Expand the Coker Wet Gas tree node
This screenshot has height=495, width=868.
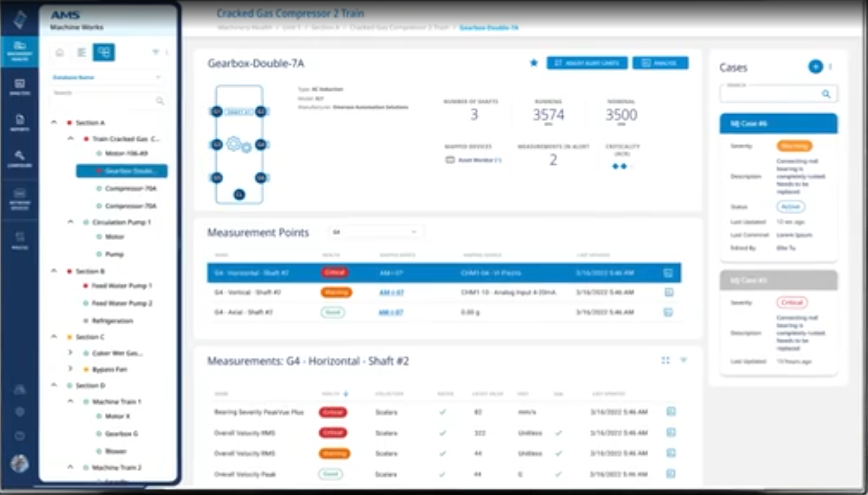click(x=71, y=353)
